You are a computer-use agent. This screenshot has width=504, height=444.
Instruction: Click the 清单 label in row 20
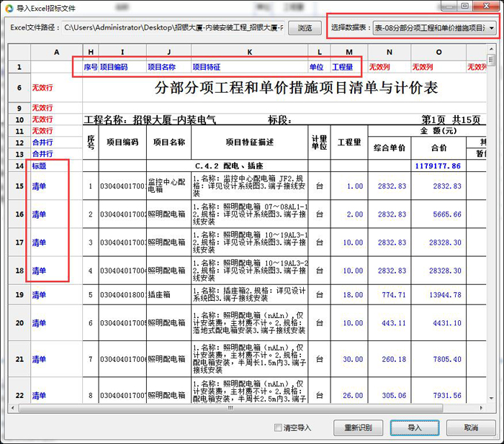point(39,323)
